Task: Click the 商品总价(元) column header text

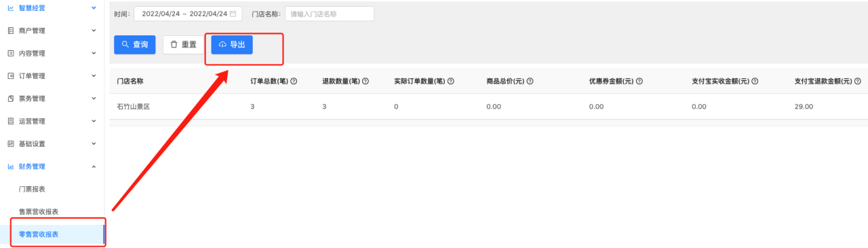Action: pyautogui.click(x=505, y=81)
